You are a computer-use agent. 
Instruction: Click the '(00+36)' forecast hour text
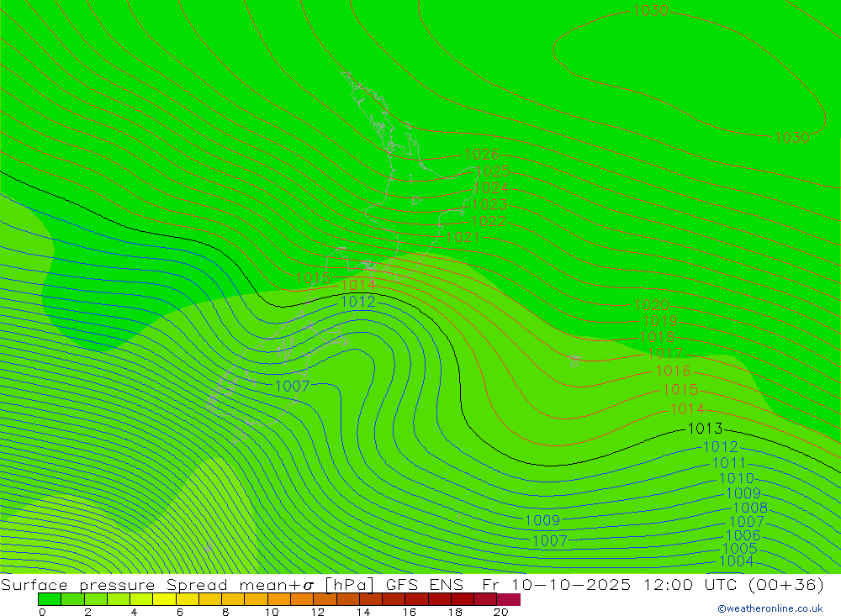pyautogui.click(x=785, y=585)
